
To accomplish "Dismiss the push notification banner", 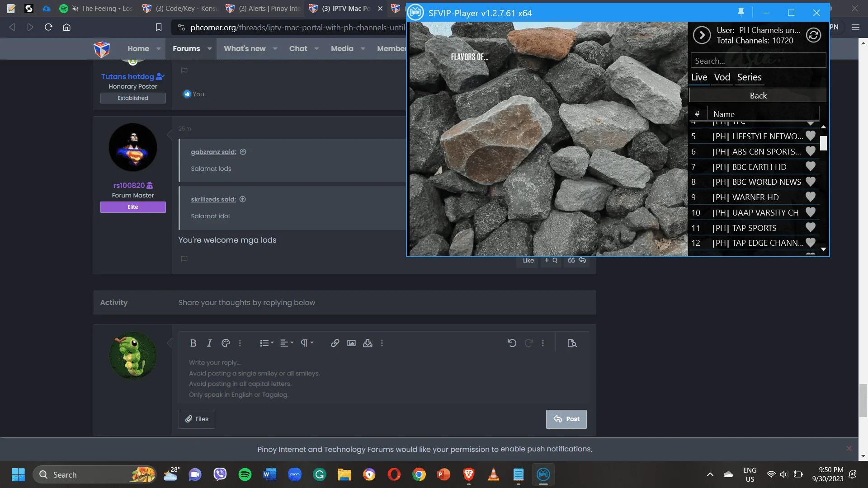I will click(x=849, y=449).
